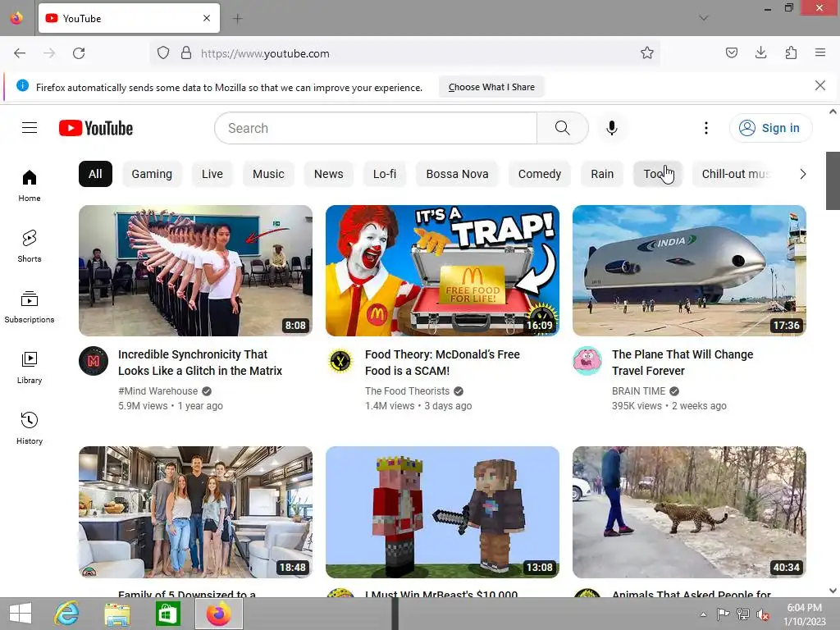Launch Internet Explorer from taskbar
840x630 pixels.
pyautogui.click(x=67, y=614)
